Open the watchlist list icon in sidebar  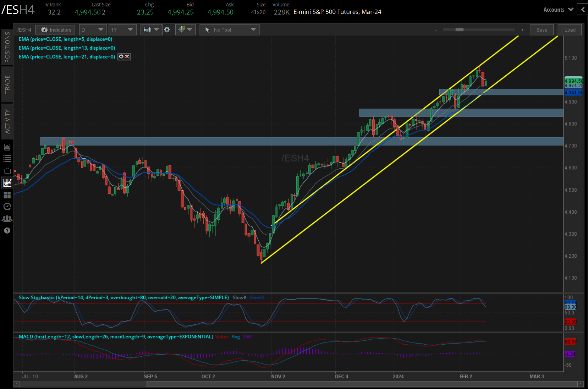[7, 159]
